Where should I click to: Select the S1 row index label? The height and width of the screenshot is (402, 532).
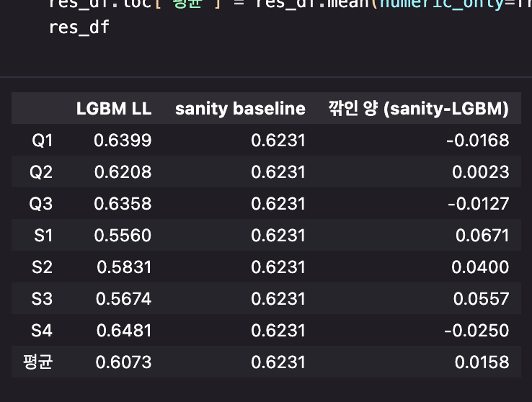click(x=43, y=236)
